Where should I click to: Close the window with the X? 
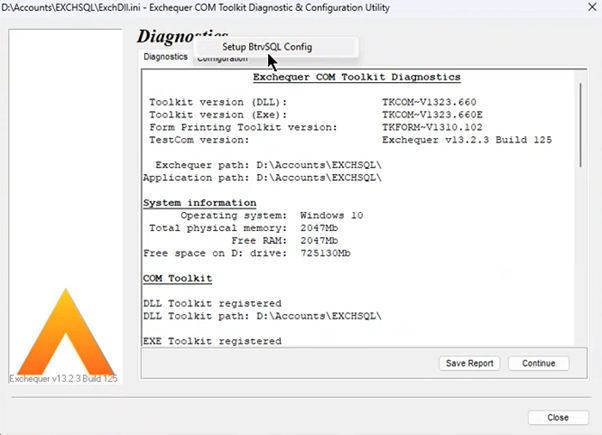pyautogui.click(x=592, y=7)
